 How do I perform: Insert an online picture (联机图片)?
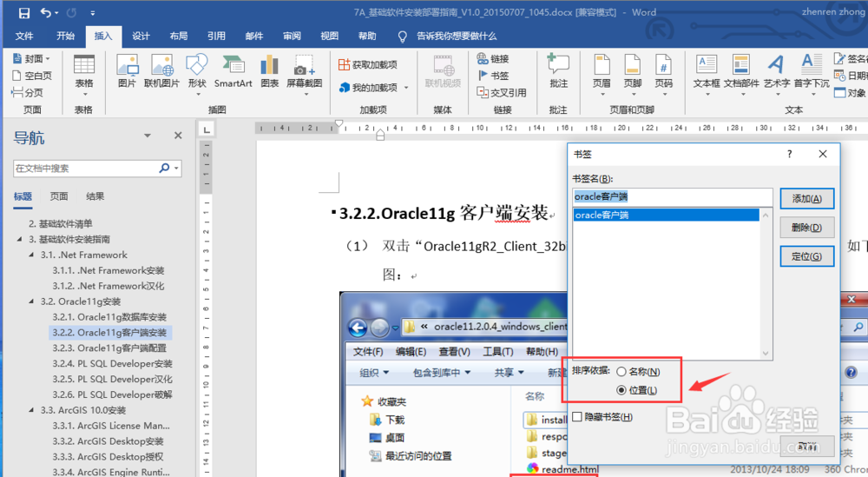coord(161,72)
